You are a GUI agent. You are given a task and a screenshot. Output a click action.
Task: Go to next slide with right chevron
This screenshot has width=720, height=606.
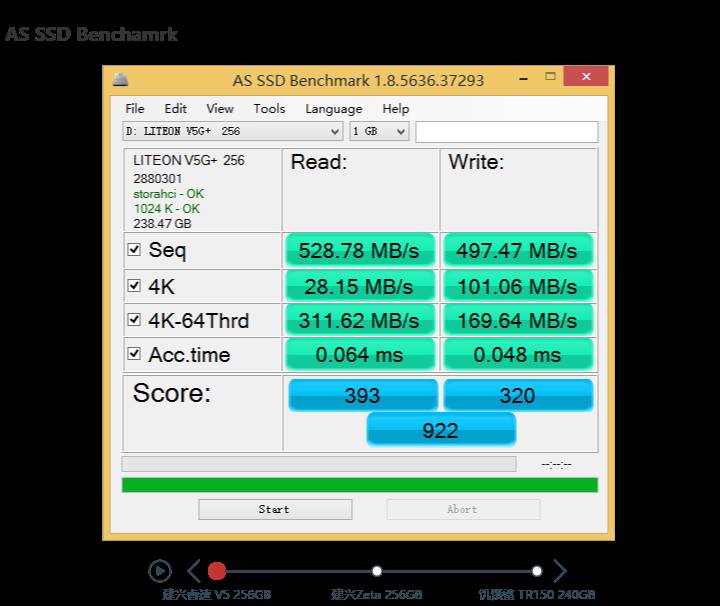point(560,571)
